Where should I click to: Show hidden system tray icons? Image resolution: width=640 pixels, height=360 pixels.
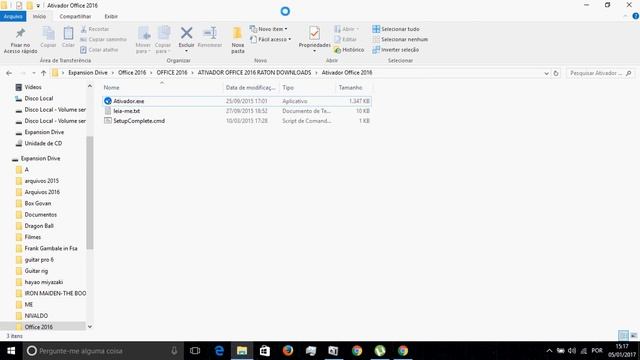(549, 351)
